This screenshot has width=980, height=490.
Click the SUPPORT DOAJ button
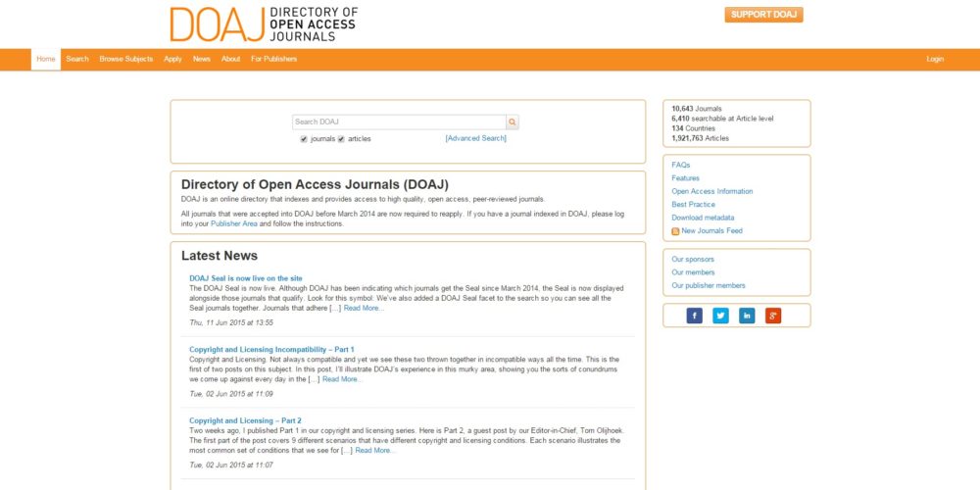(763, 15)
